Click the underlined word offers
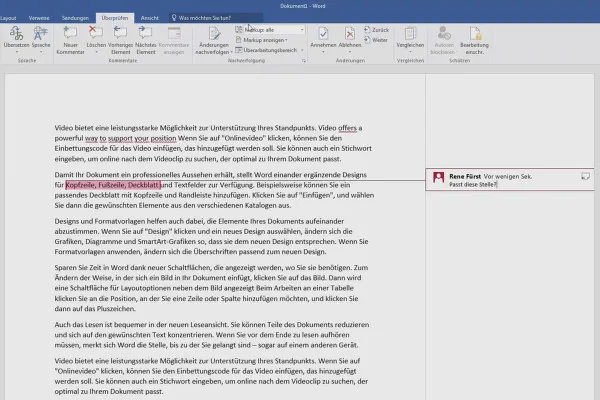600x400 pixels. pos(347,128)
